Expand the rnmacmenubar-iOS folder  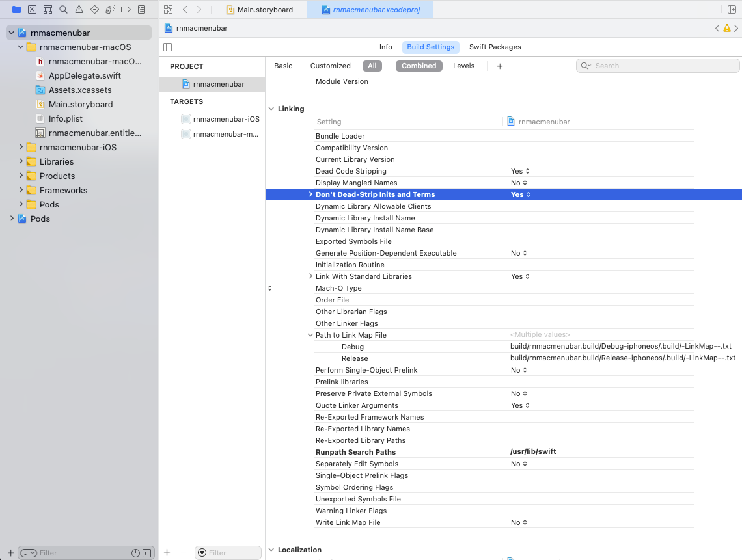click(x=20, y=147)
